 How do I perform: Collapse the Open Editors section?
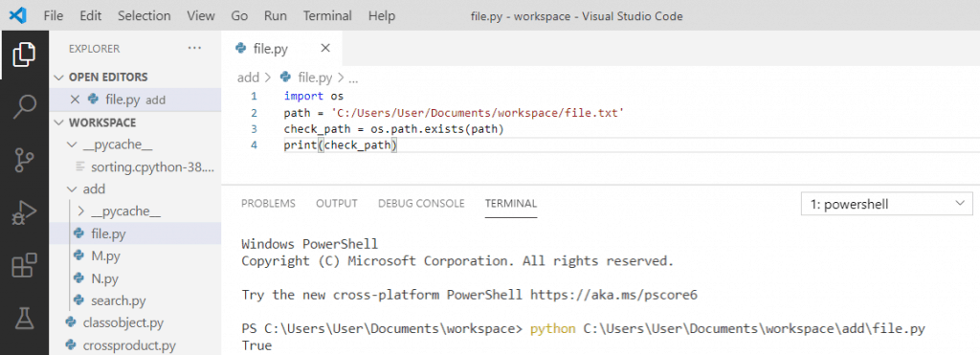58,77
